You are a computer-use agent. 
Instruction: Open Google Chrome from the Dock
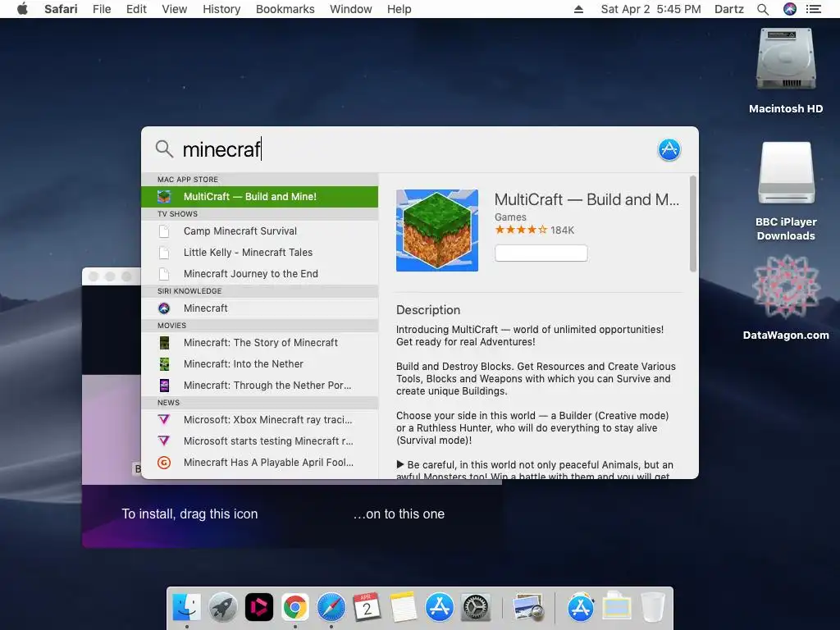[x=295, y=608]
